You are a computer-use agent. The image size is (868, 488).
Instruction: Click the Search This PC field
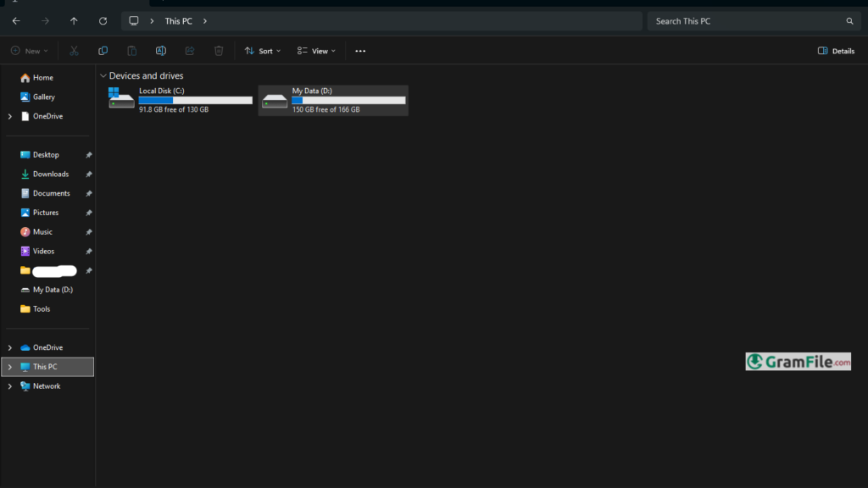[746, 21]
